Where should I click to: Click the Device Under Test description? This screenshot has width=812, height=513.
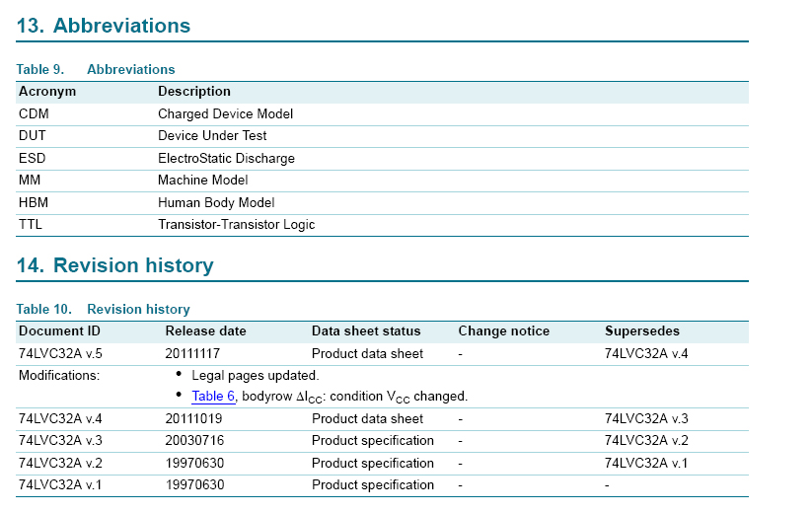212,136
